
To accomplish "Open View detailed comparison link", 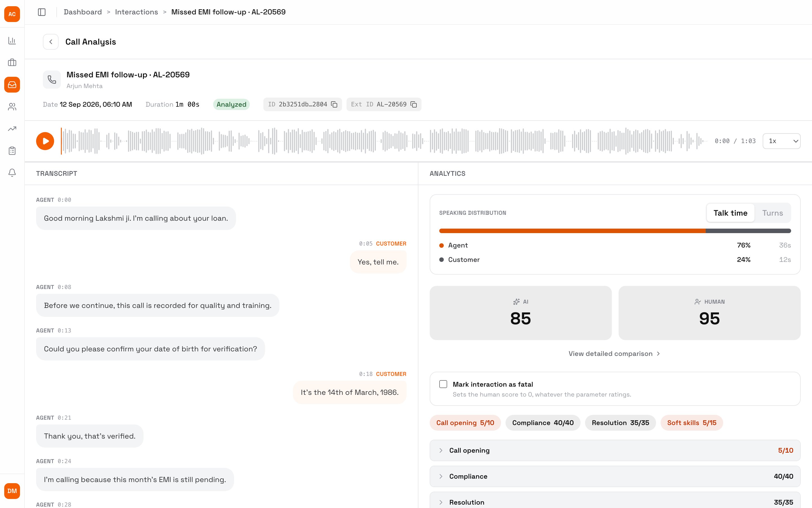I will 615,353.
